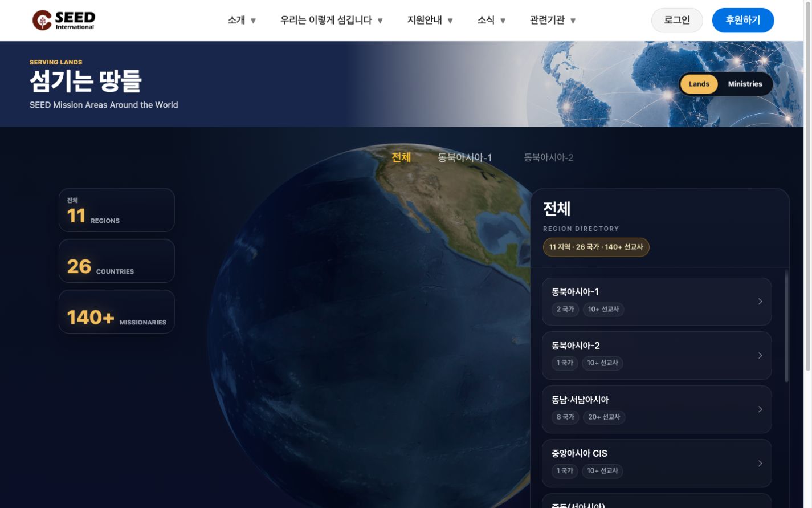Click the 2 국가 tag under 동북아시아-1
Viewport: 812px width, 508px height.
[x=565, y=309]
